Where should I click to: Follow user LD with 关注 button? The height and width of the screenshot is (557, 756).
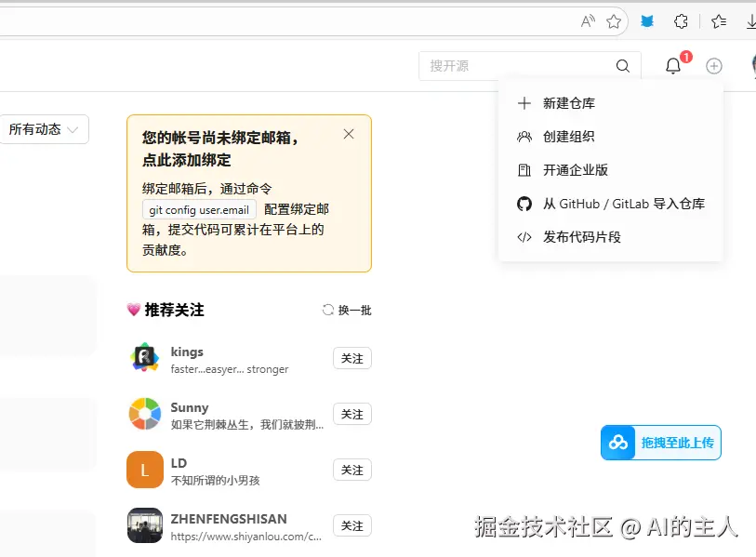tap(352, 470)
